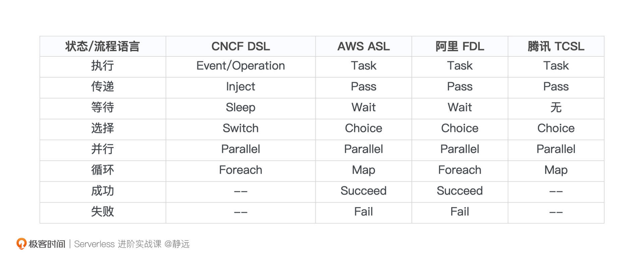
Task: Click the 执行 row label
Action: [x=103, y=66]
